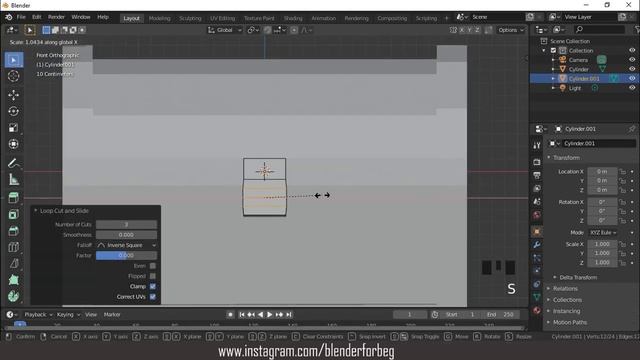Activate the Transform tool

pos(13,144)
